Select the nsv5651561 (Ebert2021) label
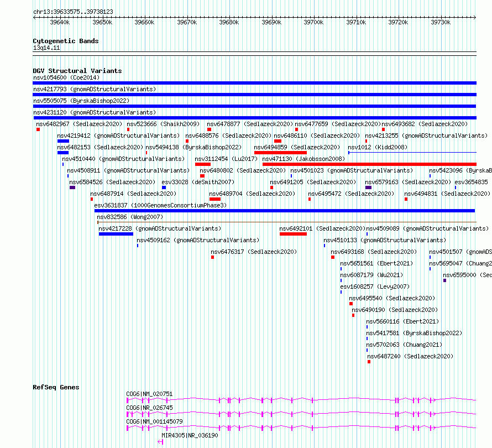Screen dimensions: 492x448 pos(376,263)
